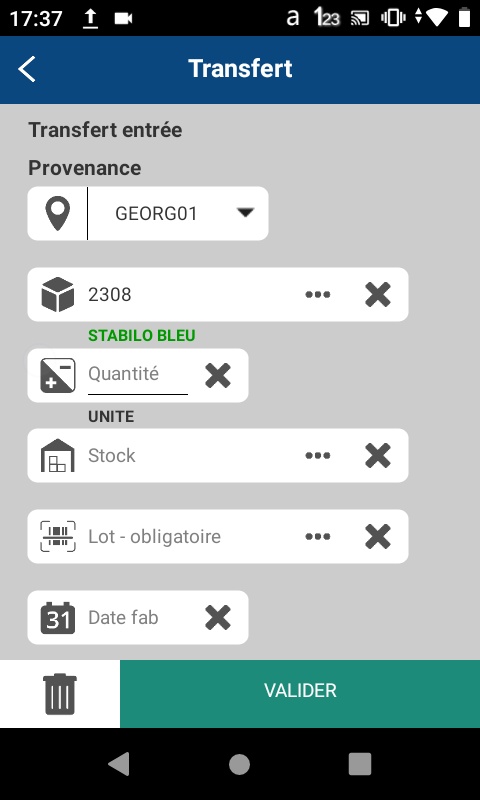
Task: Tap the plus/minus quantity icon
Action: coord(58,375)
